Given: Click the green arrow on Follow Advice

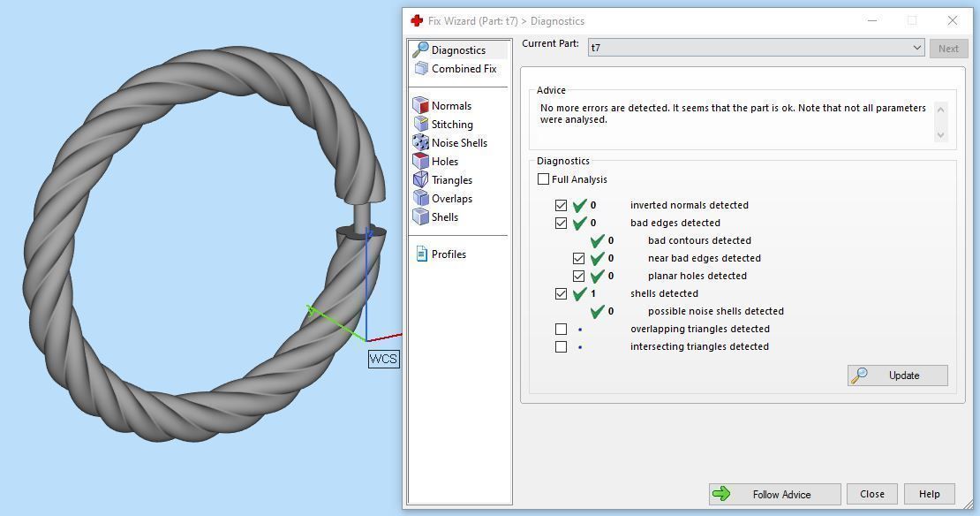Looking at the screenshot, I should click(721, 494).
